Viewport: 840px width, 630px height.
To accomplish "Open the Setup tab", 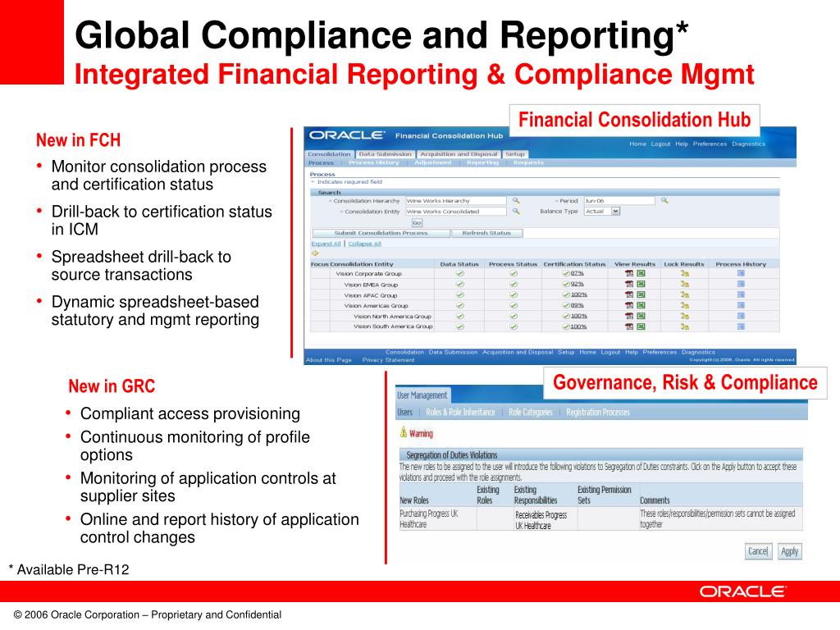I will pyautogui.click(x=515, y=154).
